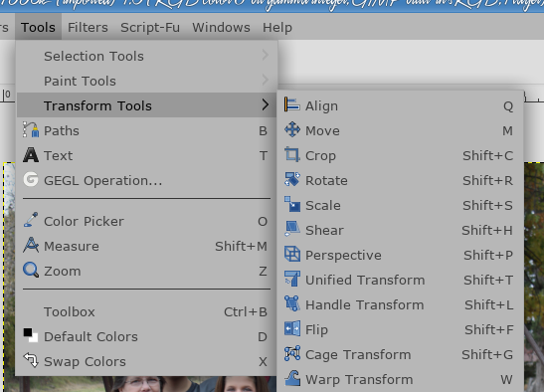
Task: Click the 'GEGL Operation...' label
Action: coord(103,180)
